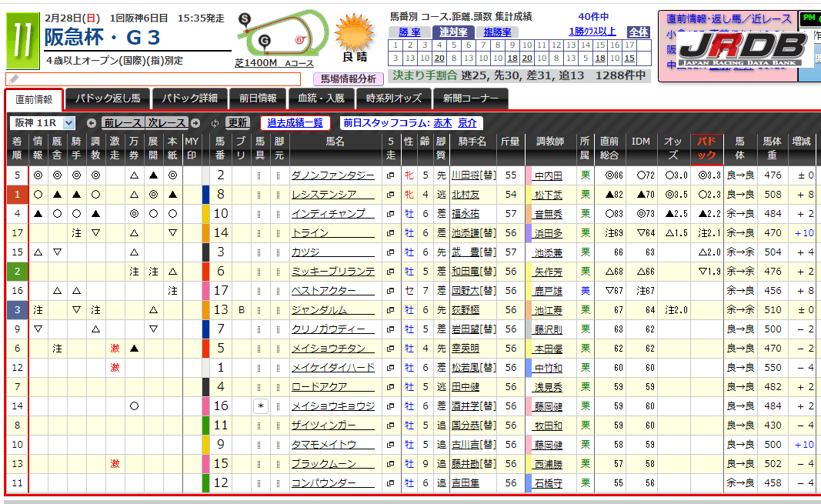Click the sunny weather icon
Screen dimensions: 821x504
coord(355,32)
